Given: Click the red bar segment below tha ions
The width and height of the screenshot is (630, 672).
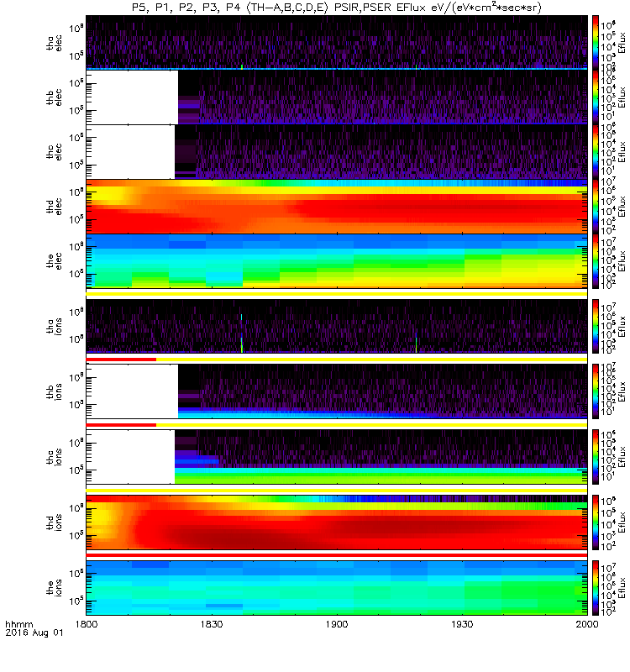Looking at the screenshot, I should (x=121, y=360).
